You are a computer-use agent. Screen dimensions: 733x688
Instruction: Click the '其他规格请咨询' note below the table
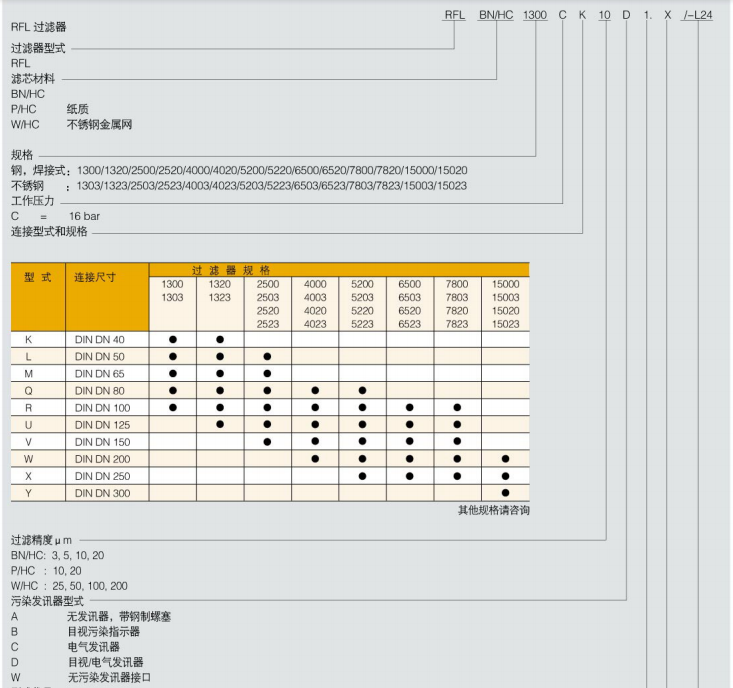point(493,510)
